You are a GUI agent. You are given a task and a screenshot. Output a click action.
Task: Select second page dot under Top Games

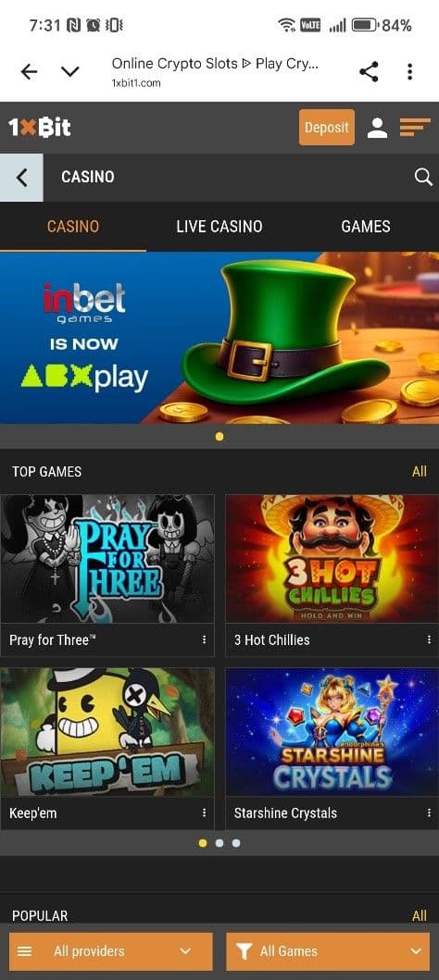[219, 843]
